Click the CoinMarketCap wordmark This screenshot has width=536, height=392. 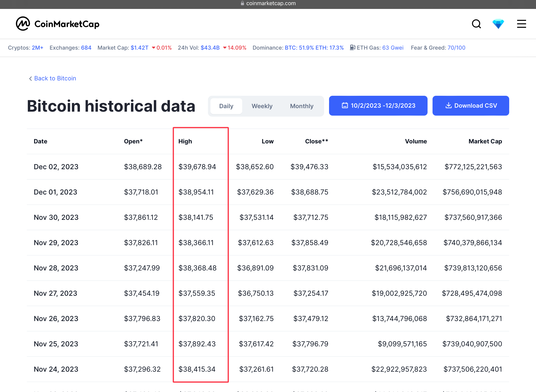(67, 24)
